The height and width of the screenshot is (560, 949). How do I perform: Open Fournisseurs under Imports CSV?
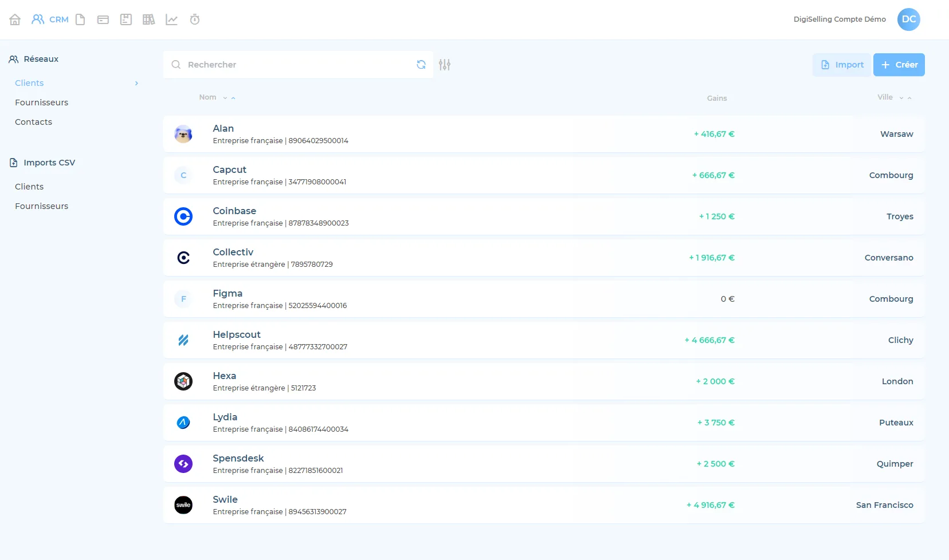[41, 206]
